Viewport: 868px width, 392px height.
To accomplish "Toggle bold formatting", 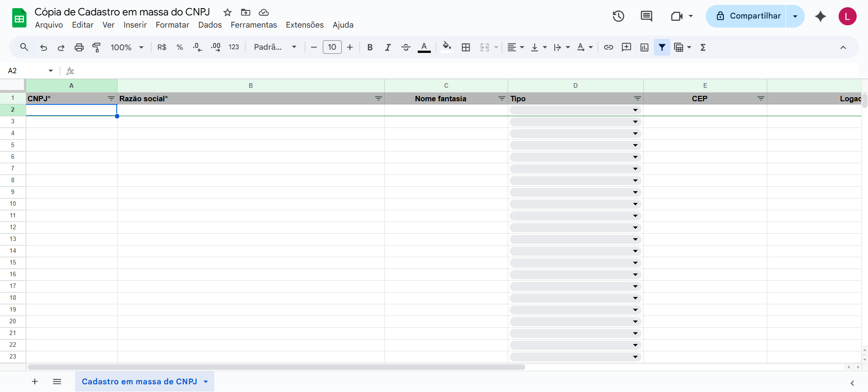I will (370, 47).
